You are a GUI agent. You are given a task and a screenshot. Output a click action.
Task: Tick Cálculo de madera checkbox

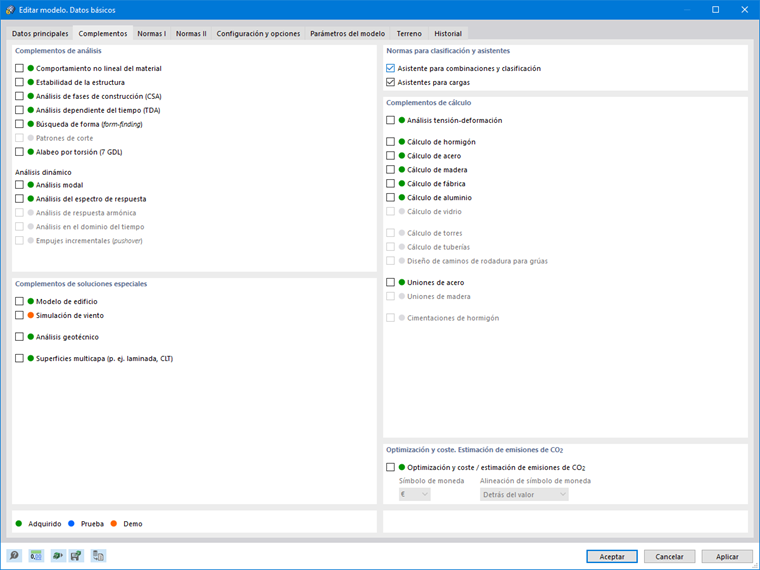click(x=391, y=170)
